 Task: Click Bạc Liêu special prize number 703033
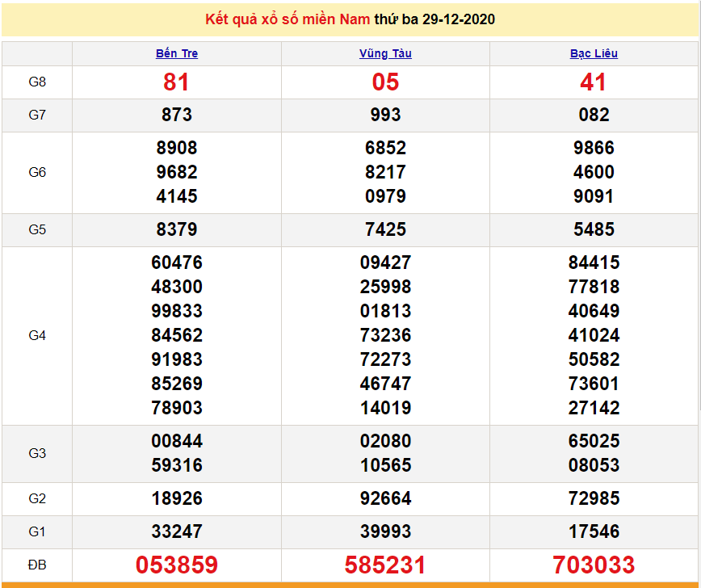pyautogui.click(x=594, y=565)
